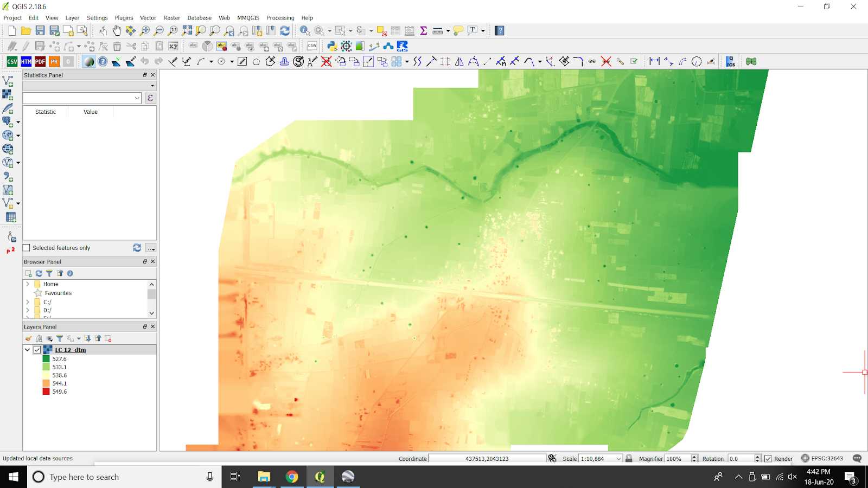This screenshot has width=868, height=488.
Task: Expand the D:/ drive in Browser Panel
Action: pos(27,311)
